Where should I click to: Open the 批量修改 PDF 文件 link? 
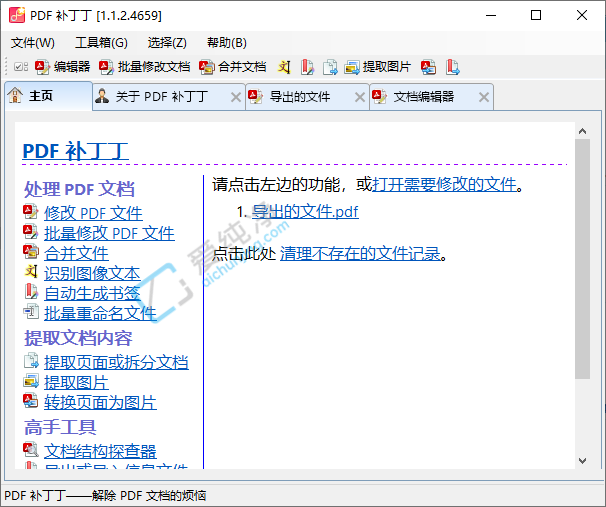[x=109, y=233]
